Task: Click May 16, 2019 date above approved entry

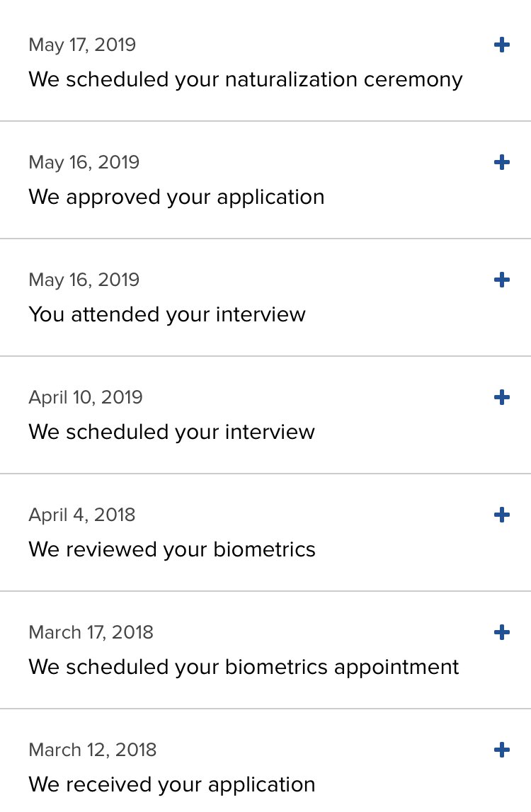Action: click(84, 163)
